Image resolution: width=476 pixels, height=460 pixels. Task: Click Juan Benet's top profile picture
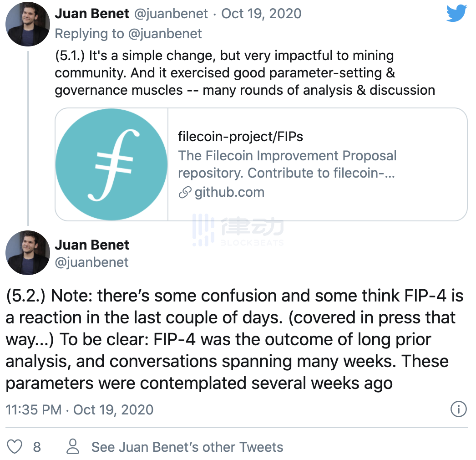point(27,25)
